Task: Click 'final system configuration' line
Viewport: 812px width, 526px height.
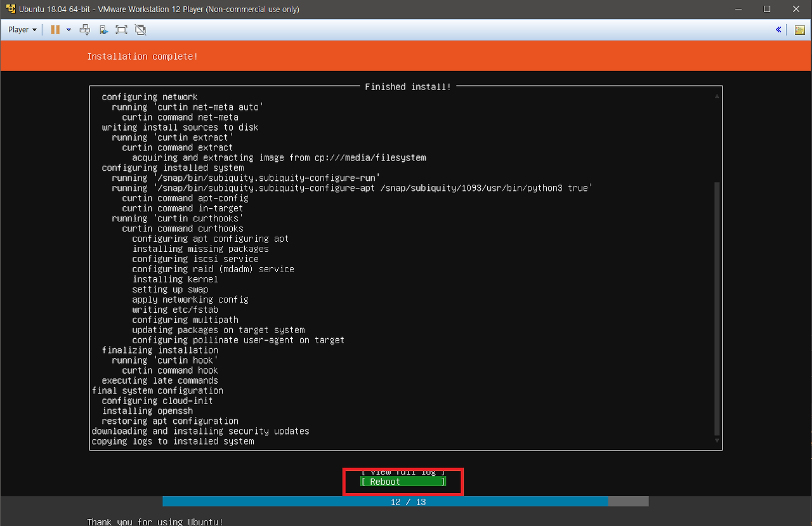Action: click(157, 391)
